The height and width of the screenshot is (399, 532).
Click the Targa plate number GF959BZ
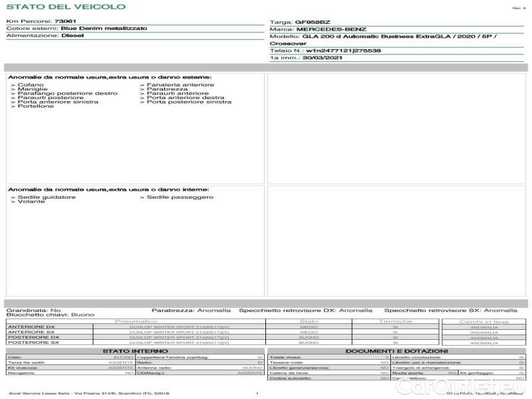[x=313, y=22]
